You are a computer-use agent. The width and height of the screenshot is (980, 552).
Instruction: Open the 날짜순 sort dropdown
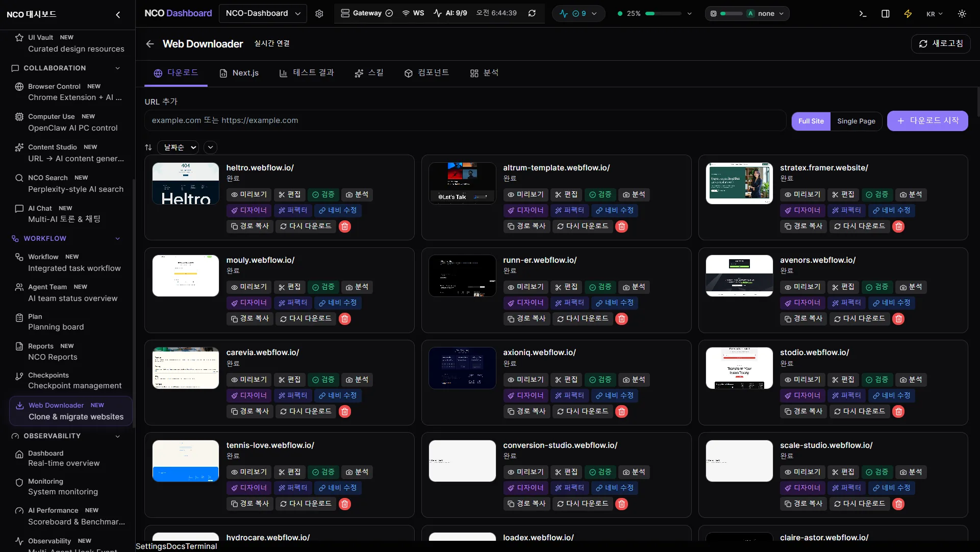click(x=178, y=147)
